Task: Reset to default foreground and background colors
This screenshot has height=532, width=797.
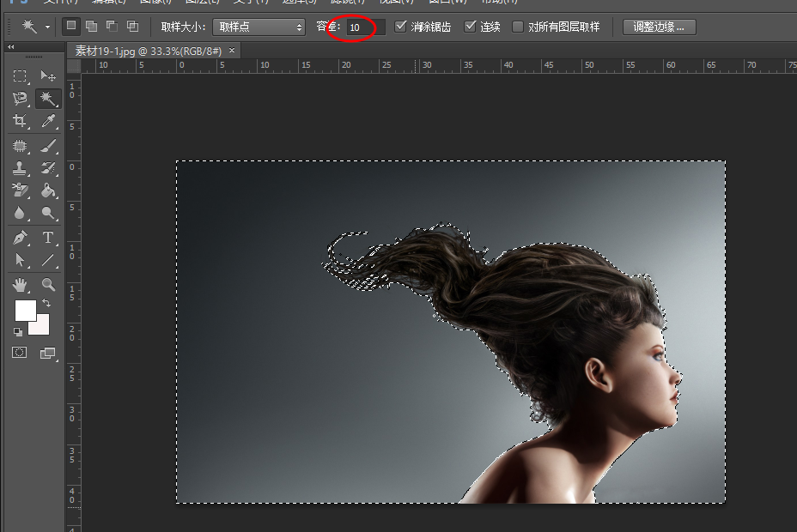Action: (x=18, y=331)
